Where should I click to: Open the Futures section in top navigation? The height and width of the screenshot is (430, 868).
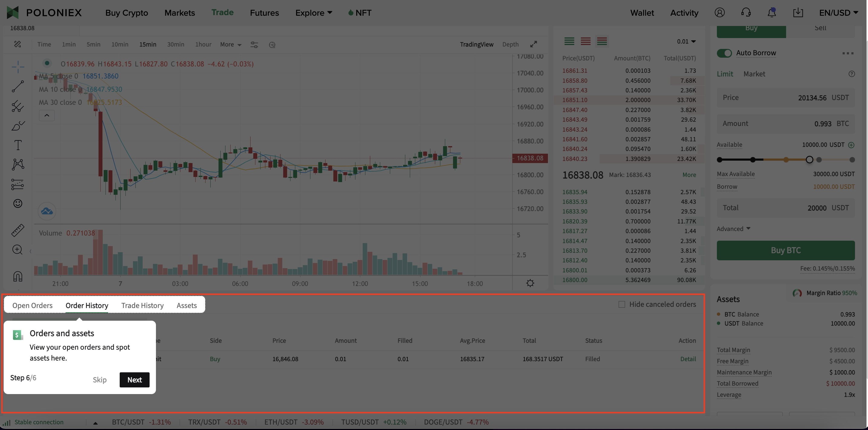click(264, 12)
